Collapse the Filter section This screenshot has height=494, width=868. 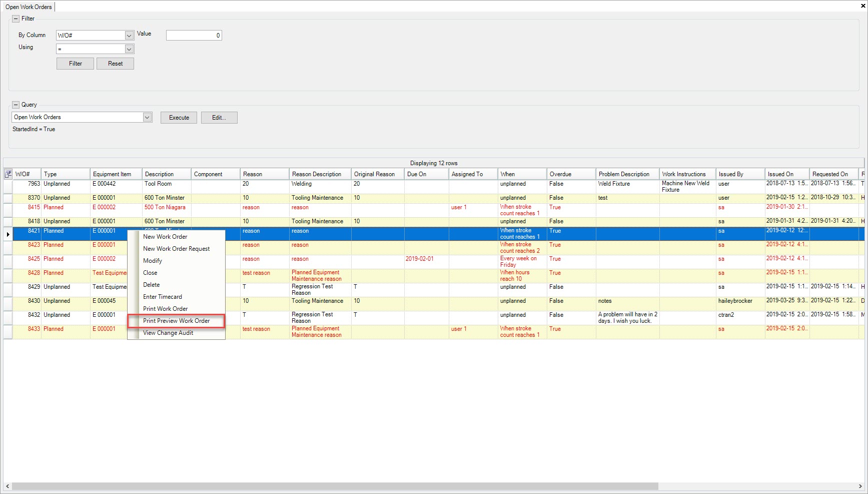point(16,19)
